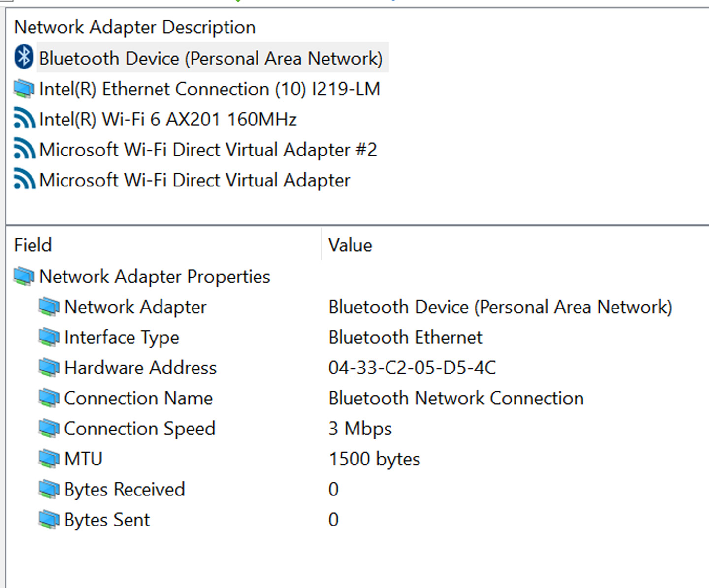
Task: Click the Field column header
Action: click(x=33, y=245)
